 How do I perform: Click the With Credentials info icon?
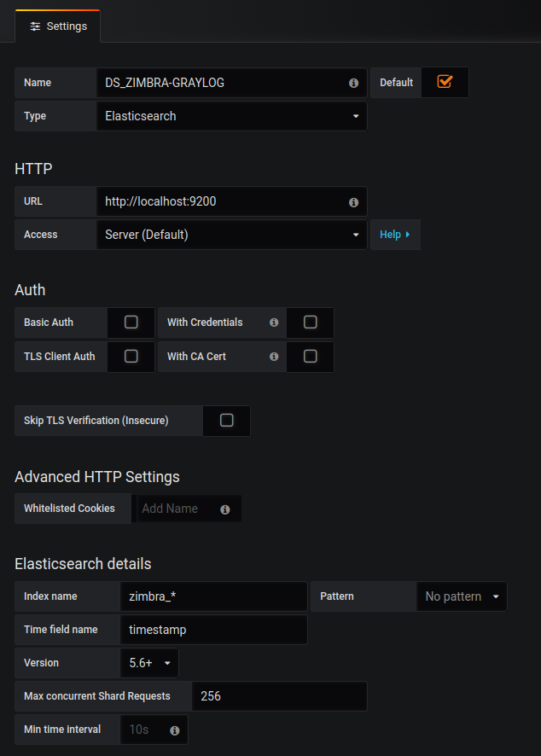point(274,322)
